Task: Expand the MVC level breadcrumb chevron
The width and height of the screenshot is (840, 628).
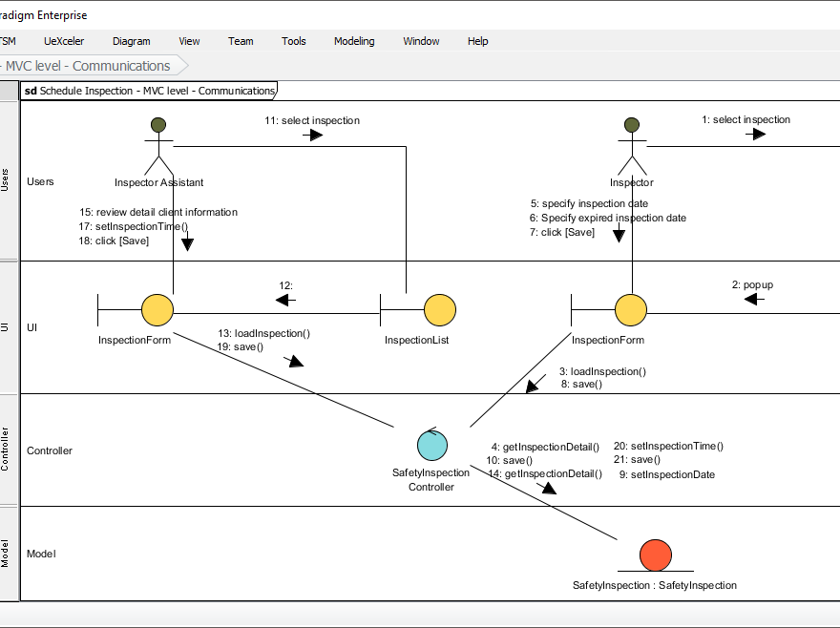Action: 184,65
